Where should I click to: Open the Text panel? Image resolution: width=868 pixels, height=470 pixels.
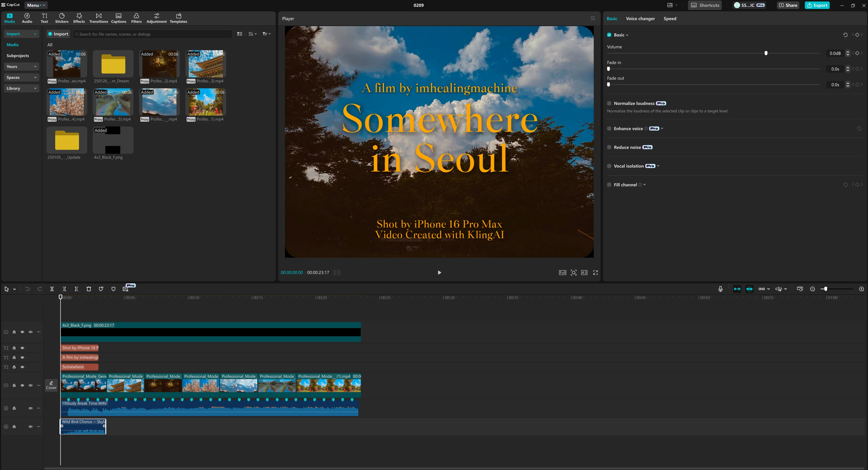point(44,18)
